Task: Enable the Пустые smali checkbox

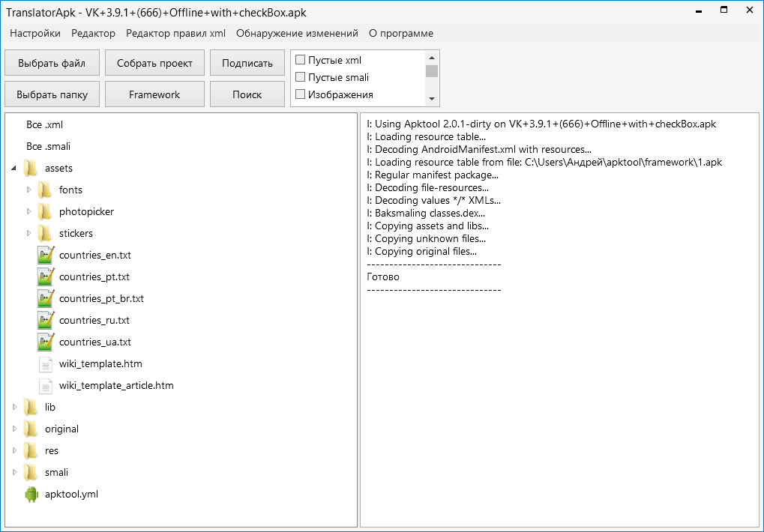Action: tap(300, 77)
